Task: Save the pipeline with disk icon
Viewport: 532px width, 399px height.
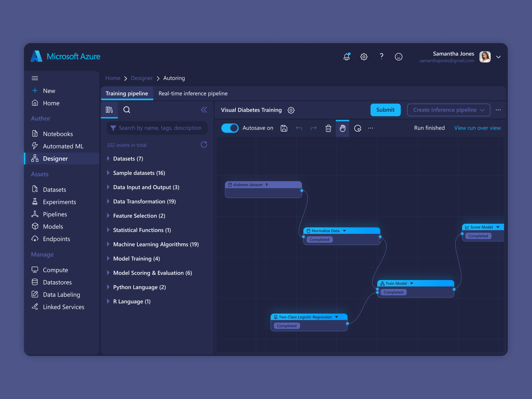Action: click(x=284, y=128)
